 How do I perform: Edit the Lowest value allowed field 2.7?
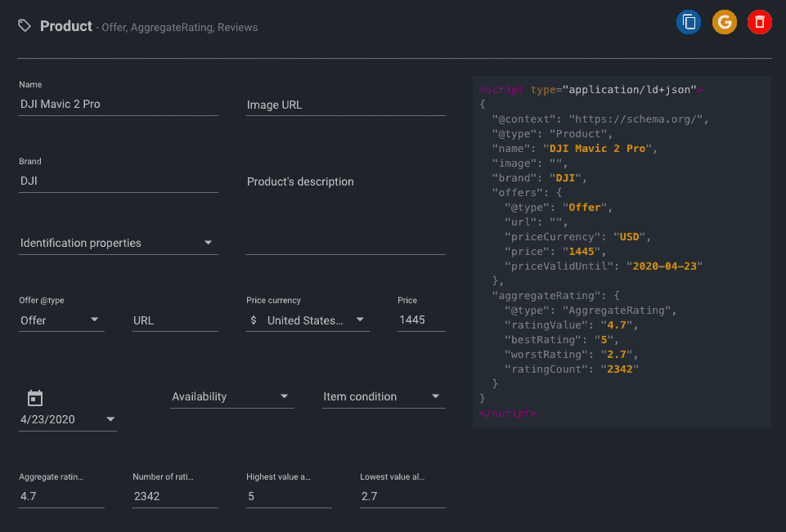pyautogui.click(x=402, y=496)
